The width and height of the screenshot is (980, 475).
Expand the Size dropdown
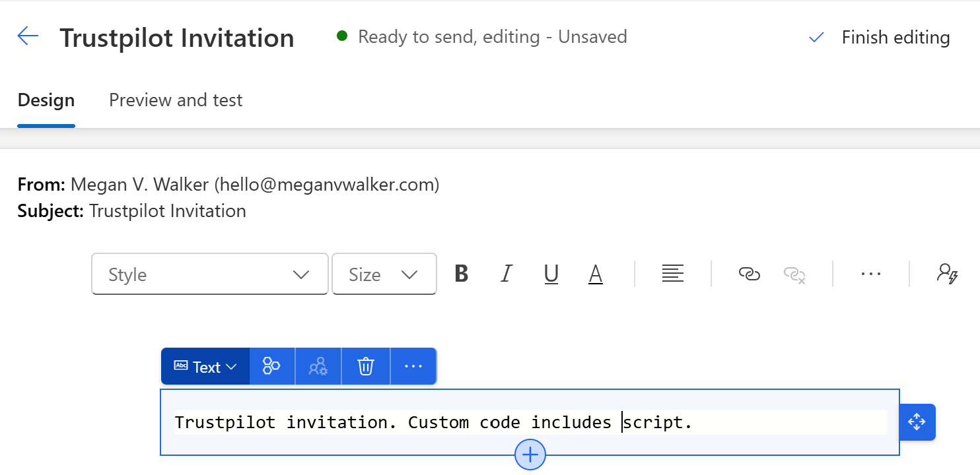pos(384,274)
